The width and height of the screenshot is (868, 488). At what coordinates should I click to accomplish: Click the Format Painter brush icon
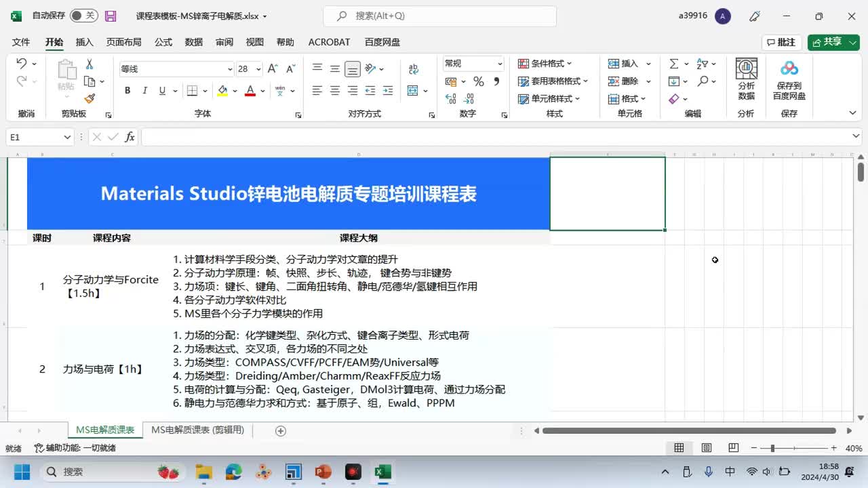(89, 98)
